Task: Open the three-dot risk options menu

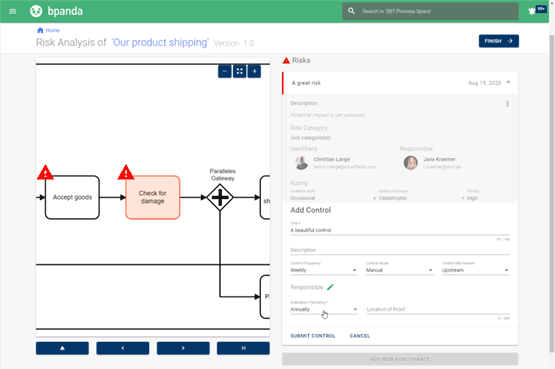Action: pyautogui.click(x=507, y=104)
